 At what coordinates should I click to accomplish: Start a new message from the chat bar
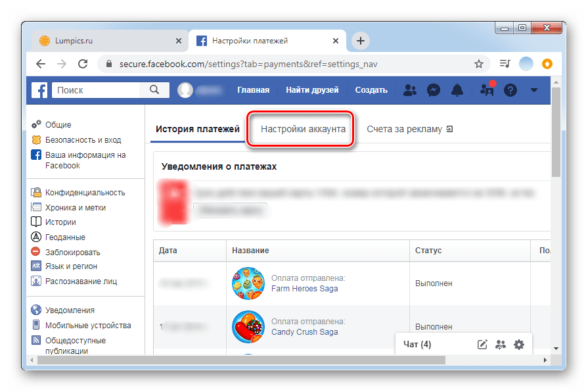click(482, 344)
